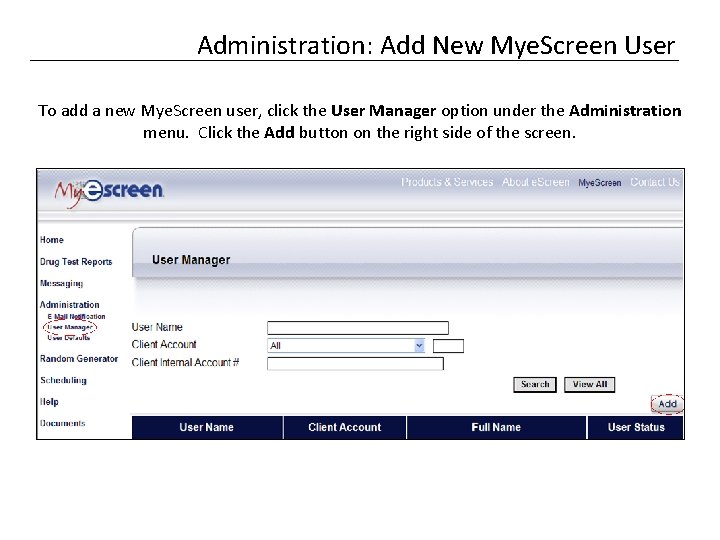Open About eScreen link
720x540 pixels.
535,182
